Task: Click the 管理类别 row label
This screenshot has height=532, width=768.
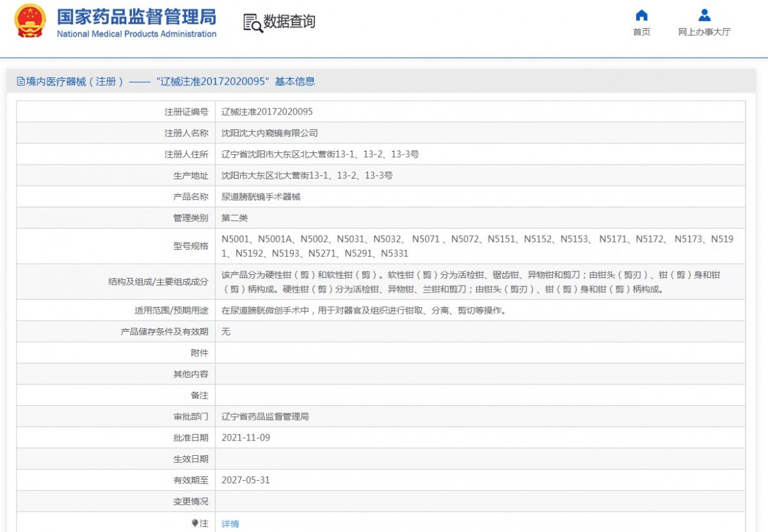Action: [x=191, y=218]
